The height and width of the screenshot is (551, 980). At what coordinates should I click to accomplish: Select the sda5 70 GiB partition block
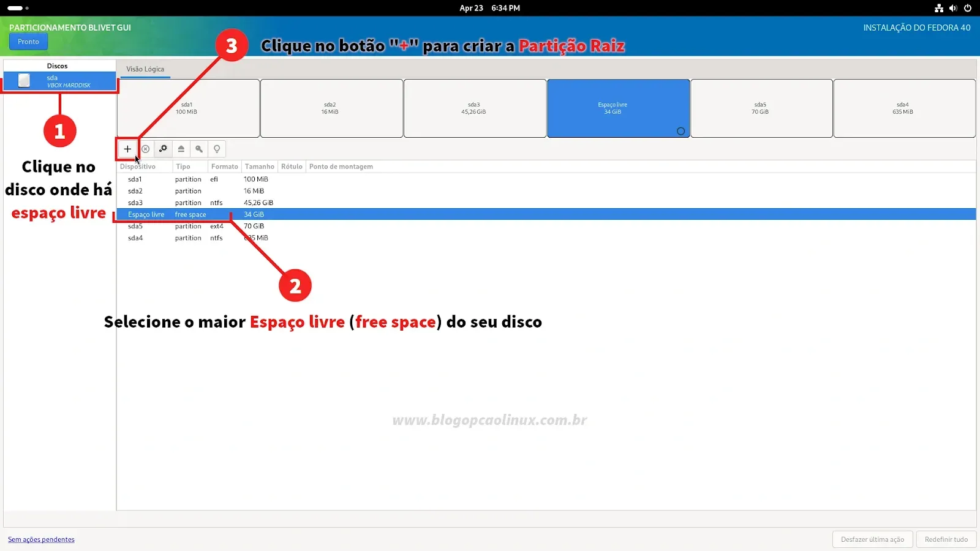click(761, 108)
